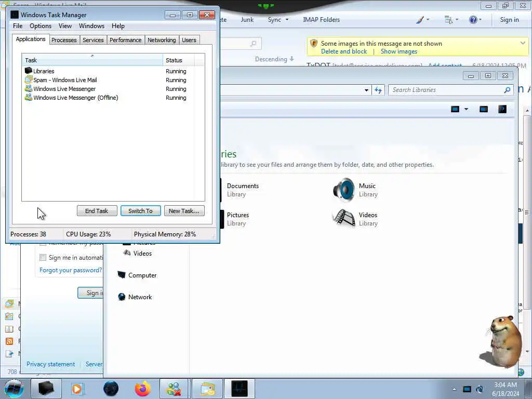Viewport: 532px width, 399px height.
Task: Select the 'Windows Live Messenger' Running task row
Action: (113, 88)
